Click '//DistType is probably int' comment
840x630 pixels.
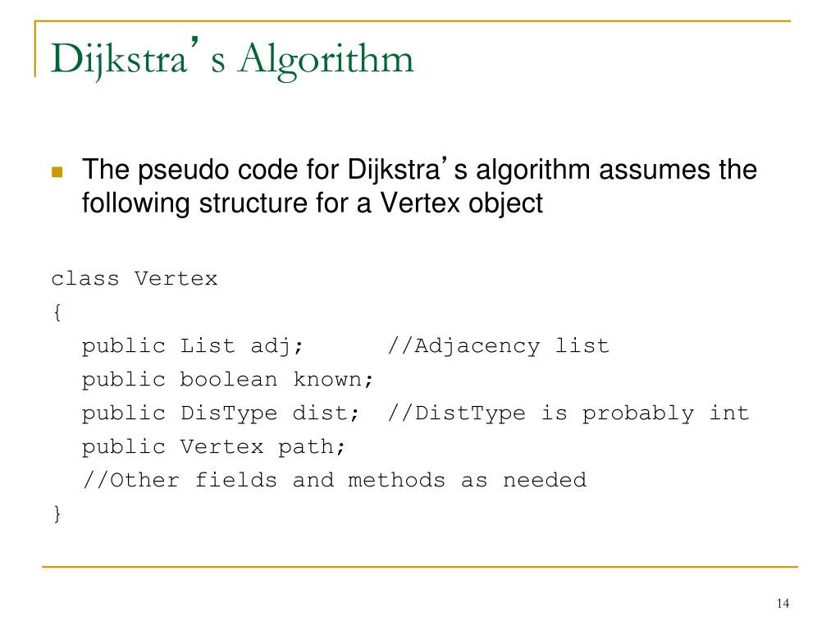click(568, 413)
